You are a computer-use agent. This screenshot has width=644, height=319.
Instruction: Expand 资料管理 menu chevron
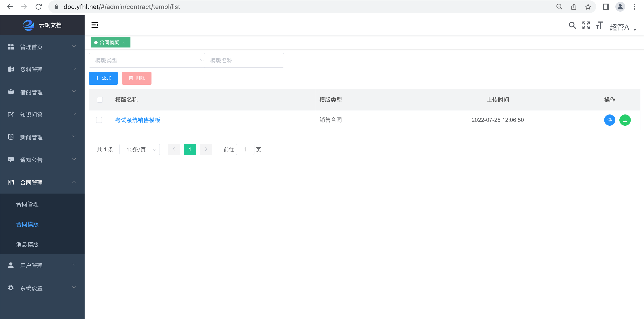(74, 69)
